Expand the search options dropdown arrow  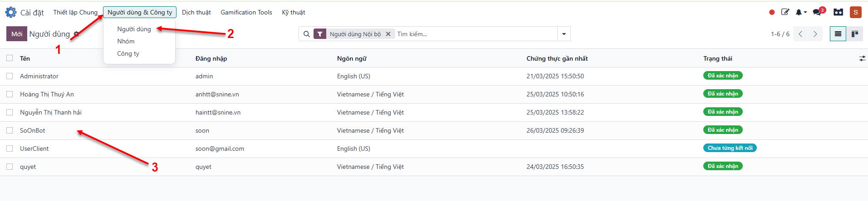tap(564, 34)
